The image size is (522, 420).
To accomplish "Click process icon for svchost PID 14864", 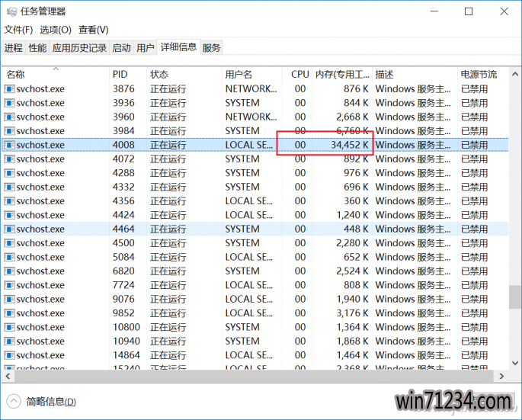I will point(9,355).
